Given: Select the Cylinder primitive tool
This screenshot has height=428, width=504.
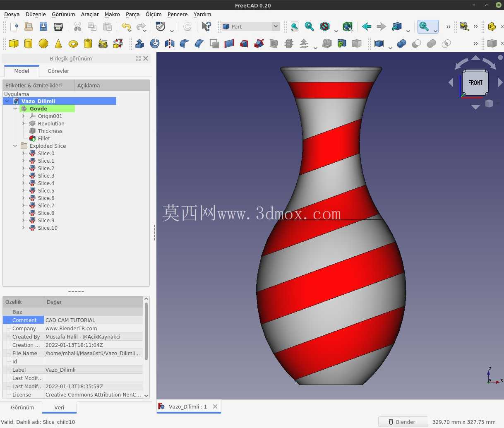Looking at the screenshot, I should (28, 43).
